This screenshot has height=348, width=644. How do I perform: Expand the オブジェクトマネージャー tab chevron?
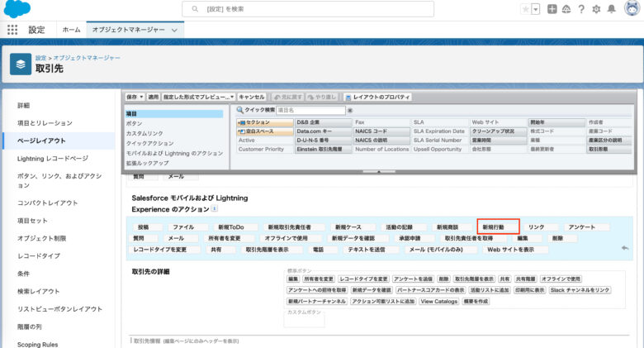coord(174,30)
